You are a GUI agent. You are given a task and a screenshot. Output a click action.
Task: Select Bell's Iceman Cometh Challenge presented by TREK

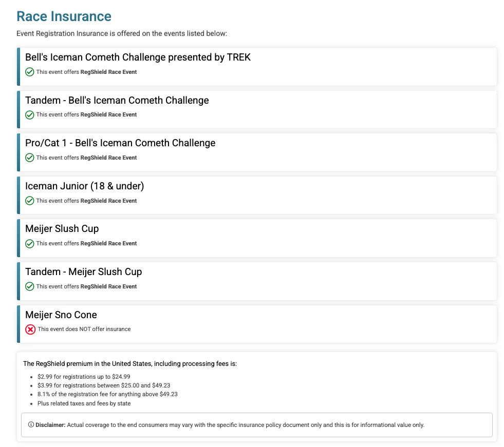(138, 57)
